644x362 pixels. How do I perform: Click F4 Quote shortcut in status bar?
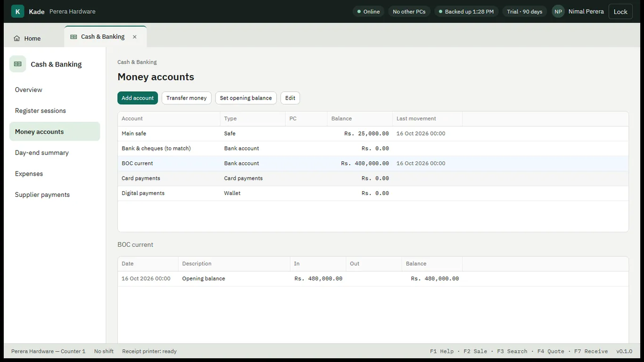(551, 352)
